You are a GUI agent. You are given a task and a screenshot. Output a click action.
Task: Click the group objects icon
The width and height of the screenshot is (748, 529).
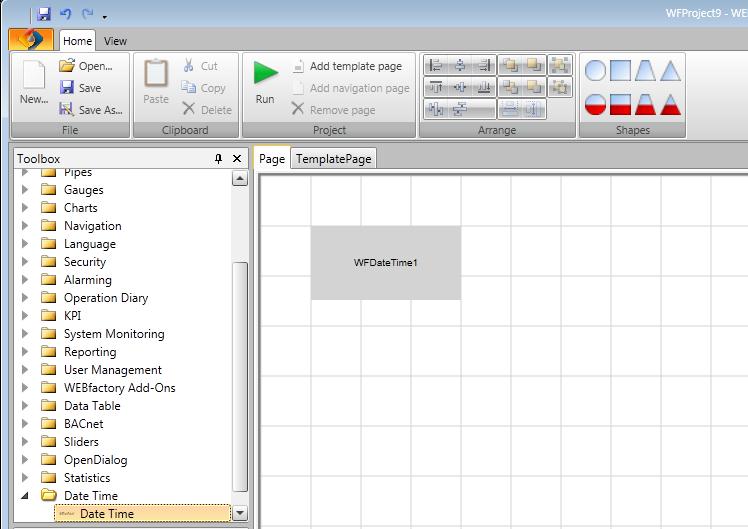click(x=560, y=65)
